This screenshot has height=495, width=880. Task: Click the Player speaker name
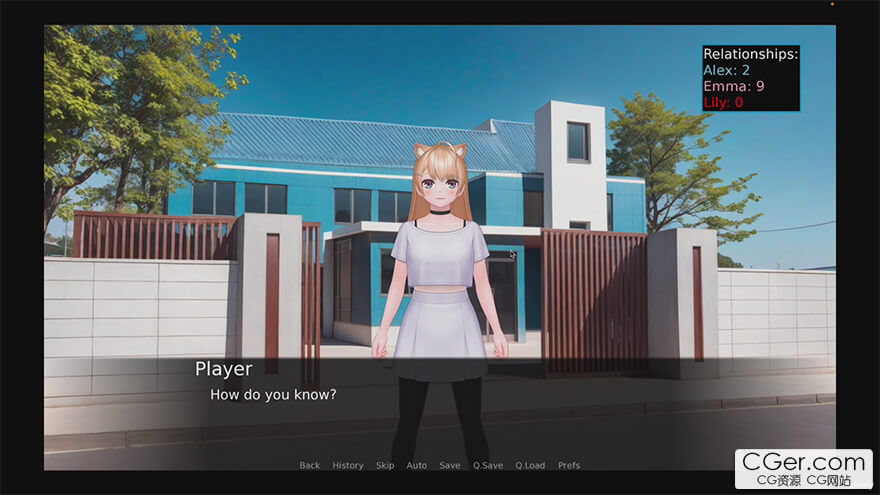[224, 369]
